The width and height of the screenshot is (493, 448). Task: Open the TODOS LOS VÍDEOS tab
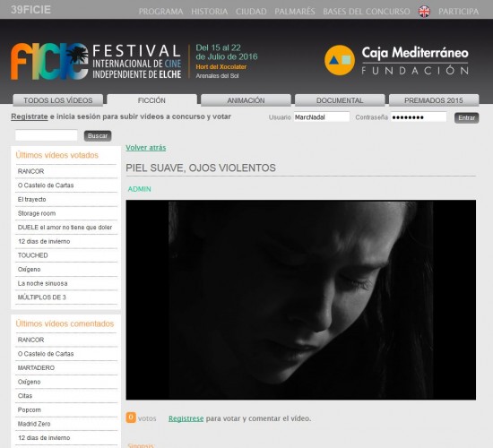[58, 100]
